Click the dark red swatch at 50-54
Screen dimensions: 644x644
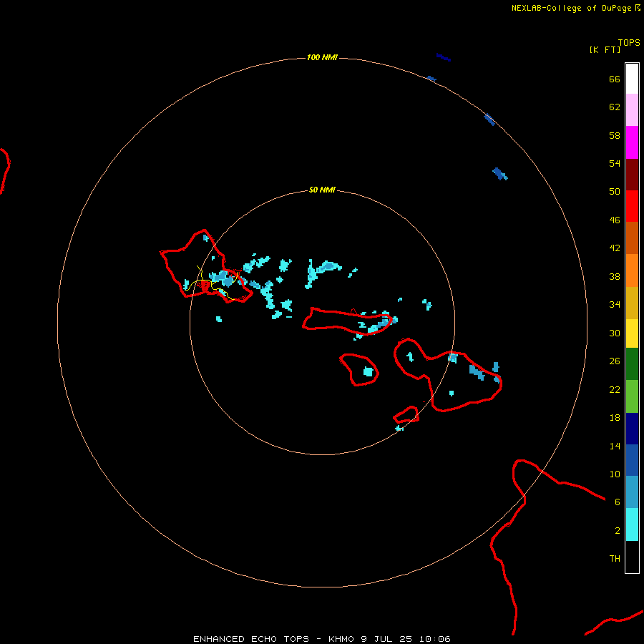pyautogui.click(x=632, y=175)
